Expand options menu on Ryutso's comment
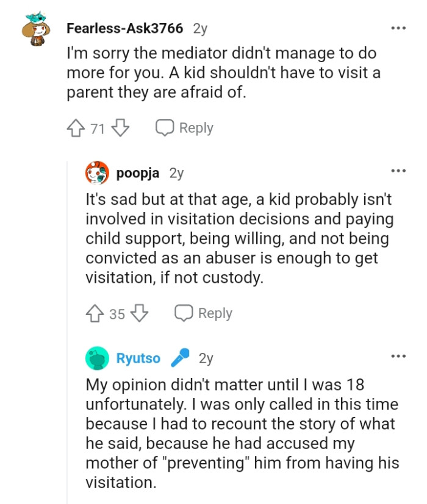This screenshot has width=427, height=504. coord(399,357)
